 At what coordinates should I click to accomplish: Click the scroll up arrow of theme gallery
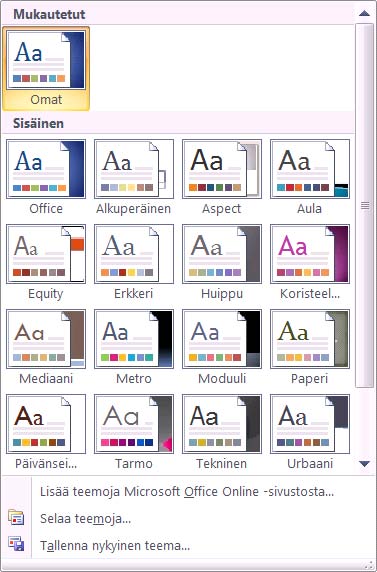coord(364,13)
